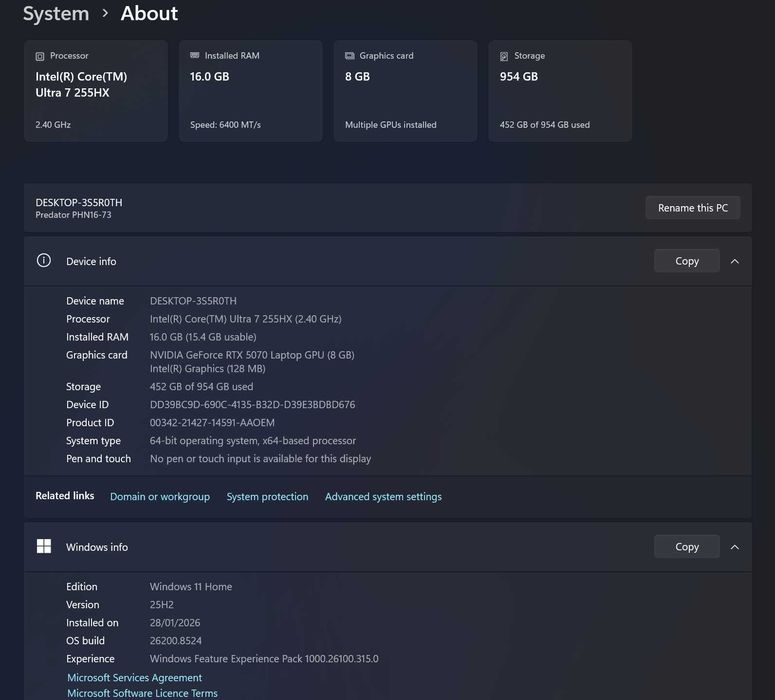This screenshot has width=775, height=700.
Task: Go back to System in breadcrumb
Action: coord(56,14)
